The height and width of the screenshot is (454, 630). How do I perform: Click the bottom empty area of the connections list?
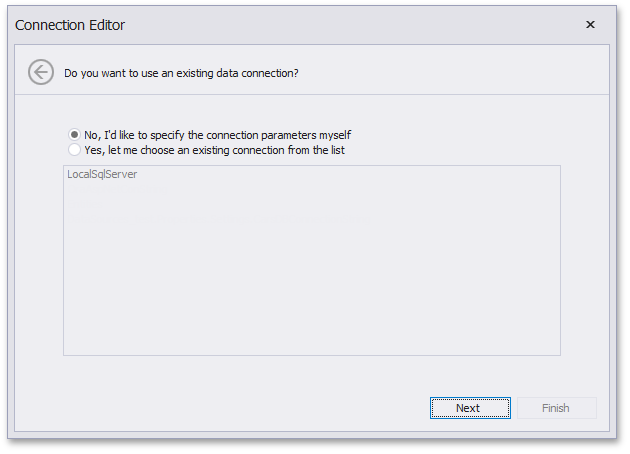click(311, 335)
